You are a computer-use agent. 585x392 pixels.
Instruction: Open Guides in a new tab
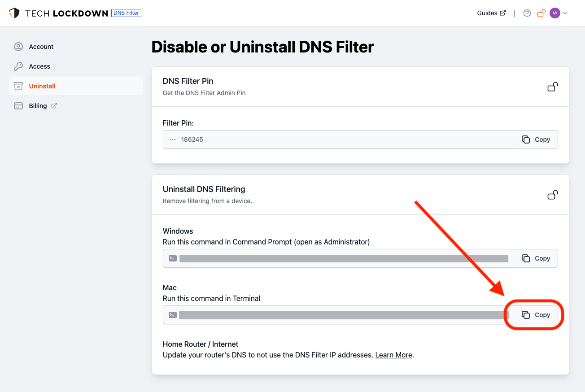coord(491,13)
